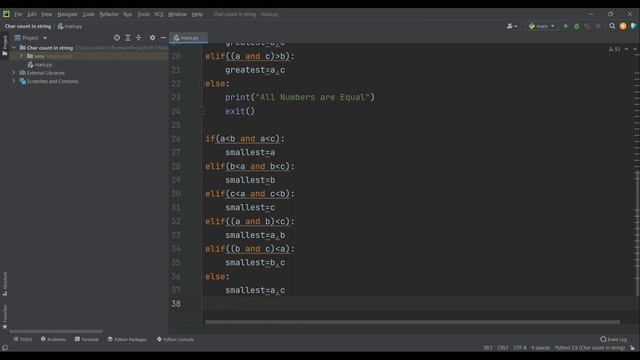Viewport: 640px width, 360px height.
Task: Open the Terminal tool window
Action: pos(87,339)
